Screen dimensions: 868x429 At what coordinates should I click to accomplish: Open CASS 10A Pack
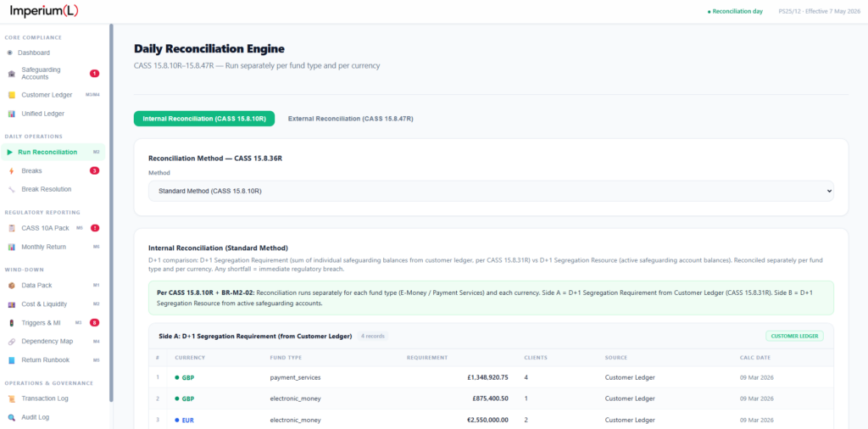tap(46, 228)
